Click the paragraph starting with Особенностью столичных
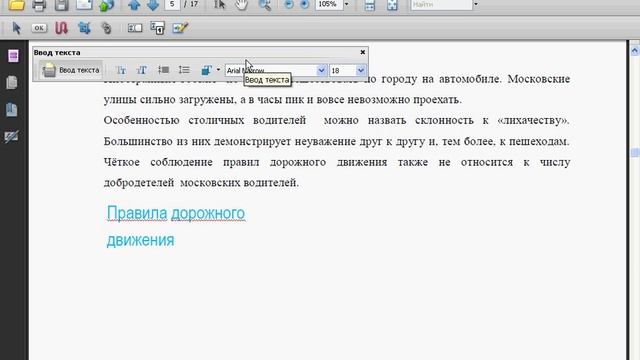The height and width of the screenshot is (360, 640). point(336,151)
